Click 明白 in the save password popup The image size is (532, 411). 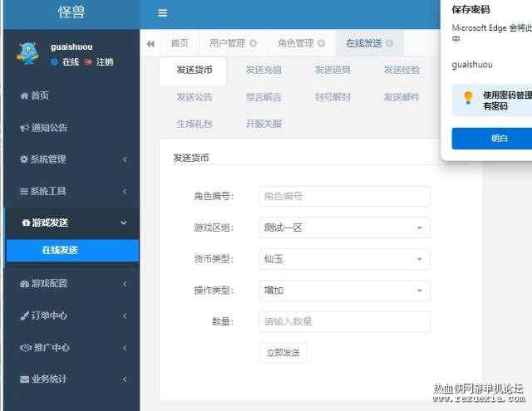[x=492, y=138]
